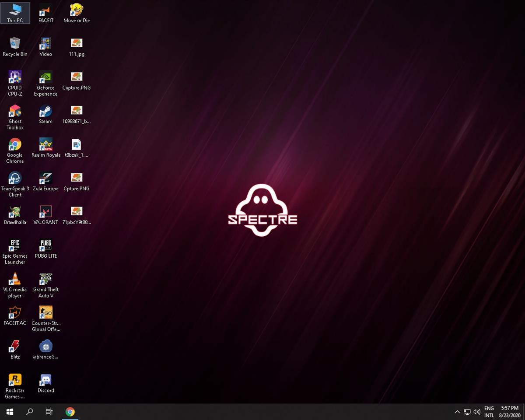This screenshot has height=420, width=525.
Task: Select the t0bzak_1 file icon
Action: tap(77, 147)
